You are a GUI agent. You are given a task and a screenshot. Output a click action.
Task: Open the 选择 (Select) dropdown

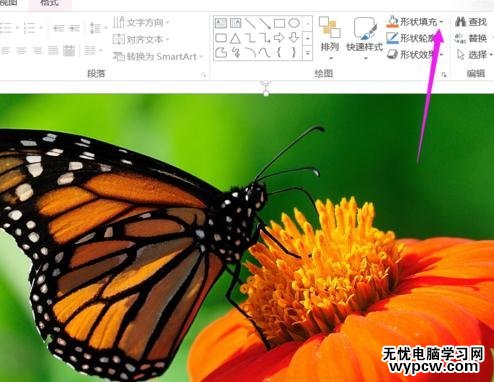tap(475, 54)
